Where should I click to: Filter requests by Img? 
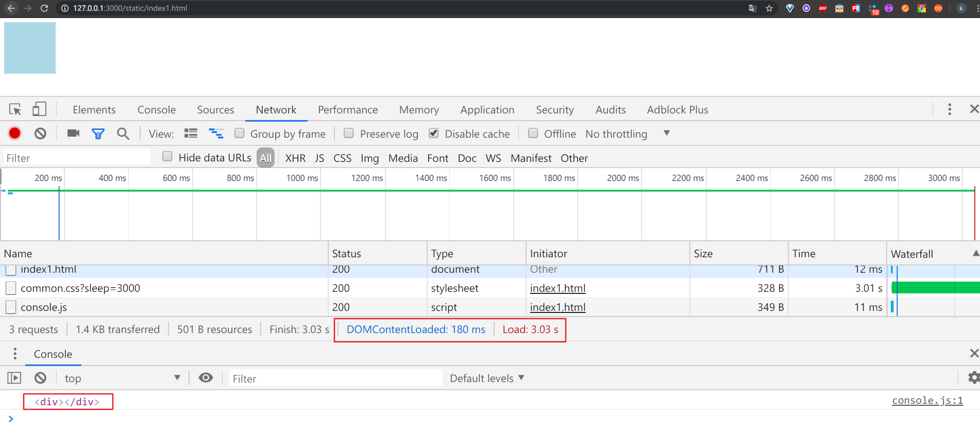click(x=369, y=158)
